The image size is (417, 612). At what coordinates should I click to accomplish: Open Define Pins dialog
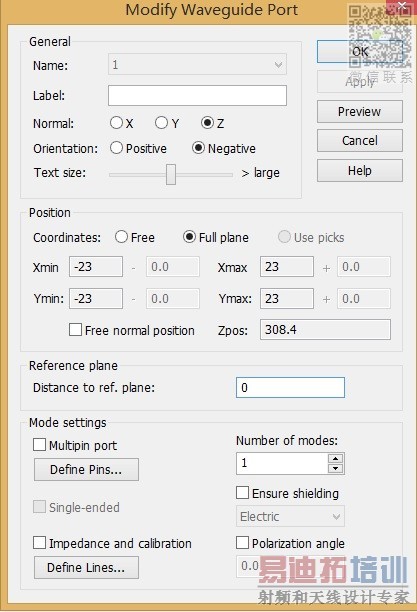click(x=86, y=470)
